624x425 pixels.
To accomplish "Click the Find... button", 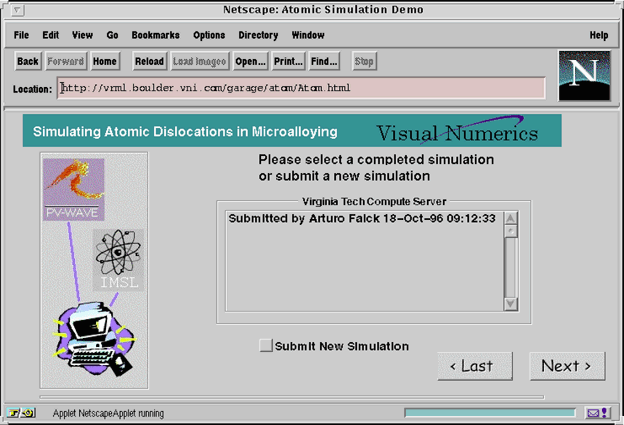I will pos(324,61).
